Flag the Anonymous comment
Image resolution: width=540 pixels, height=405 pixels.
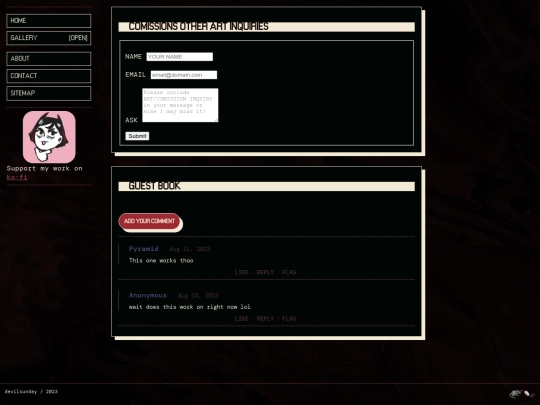[289, 319]
